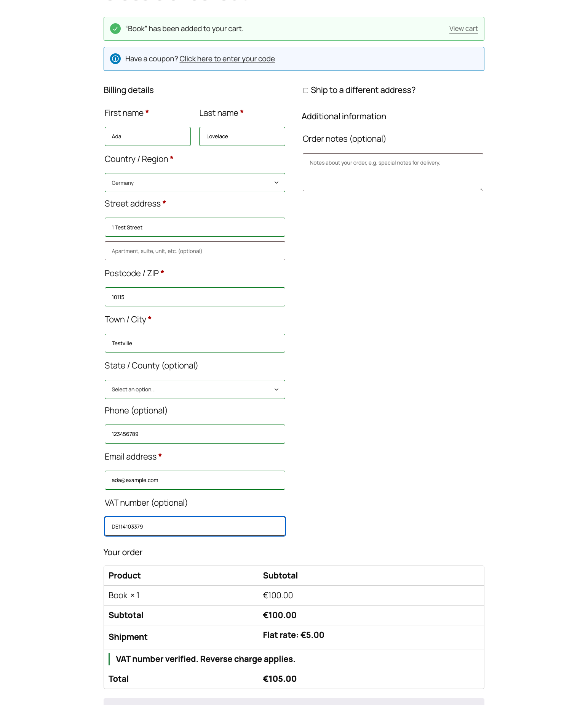The height and width of the screenshot is (705, 588).
Task: Expand the State / County dropdown
Action: tap(195, 389)
